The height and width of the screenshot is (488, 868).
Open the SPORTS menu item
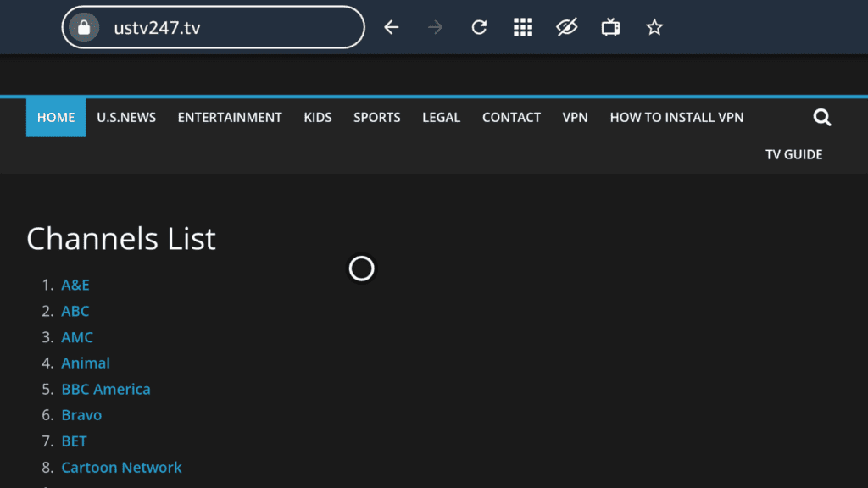(x=377, y=117)
